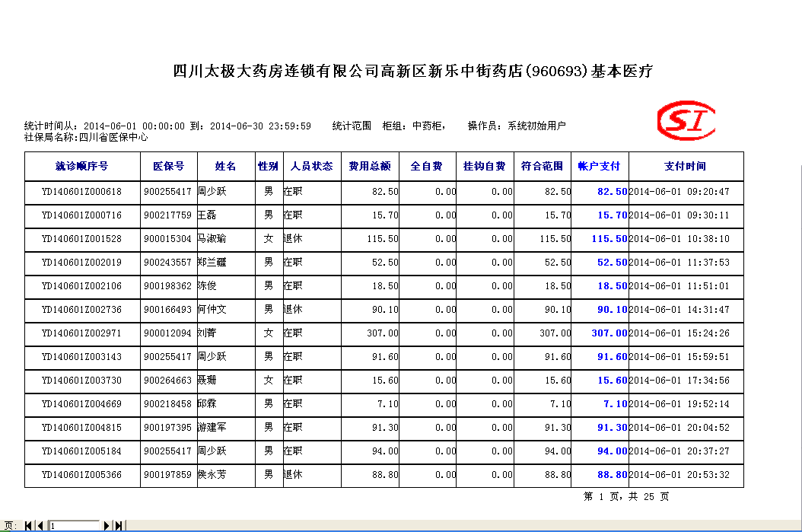802x532 pixels.
Task: Select visit number YD140601Z002106
Action: click(82, 286)
